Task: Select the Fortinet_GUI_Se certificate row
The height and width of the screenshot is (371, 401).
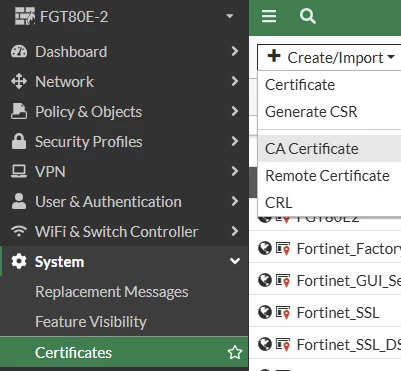Action: 325,280
